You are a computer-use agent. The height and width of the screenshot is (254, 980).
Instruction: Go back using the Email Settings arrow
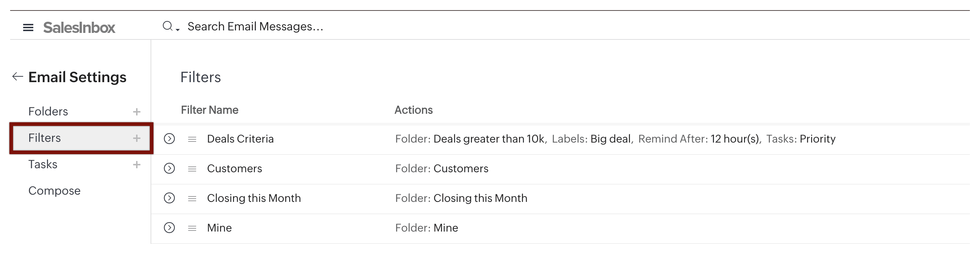(17, 77)
